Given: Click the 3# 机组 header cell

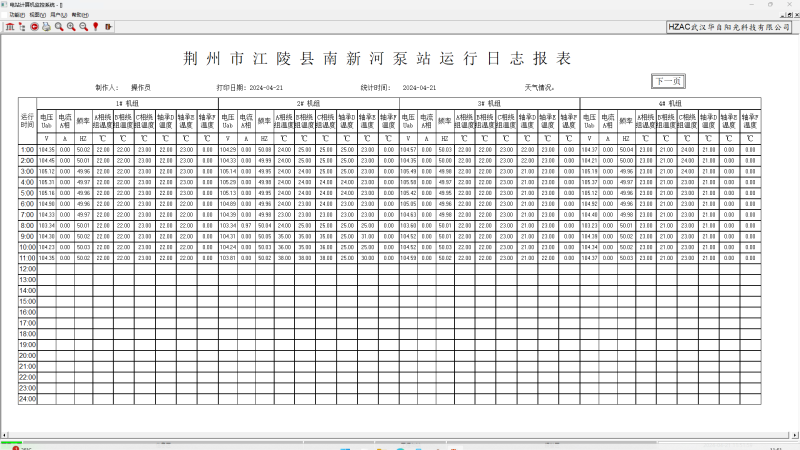Looking at the screenshot, I should [489, 103].
